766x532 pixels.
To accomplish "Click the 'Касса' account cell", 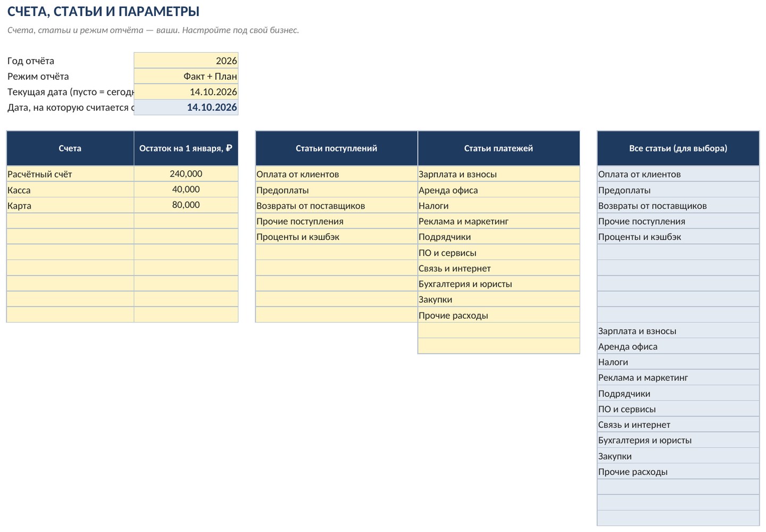I will point(70,190).
